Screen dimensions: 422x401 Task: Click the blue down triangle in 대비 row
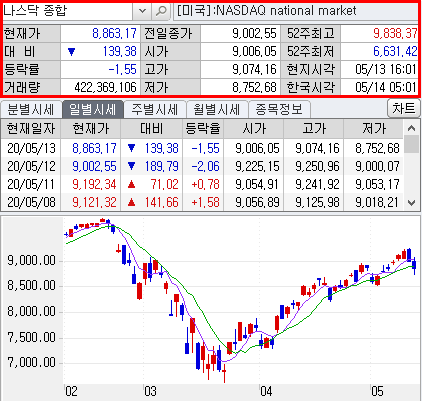tap(71, 52)
